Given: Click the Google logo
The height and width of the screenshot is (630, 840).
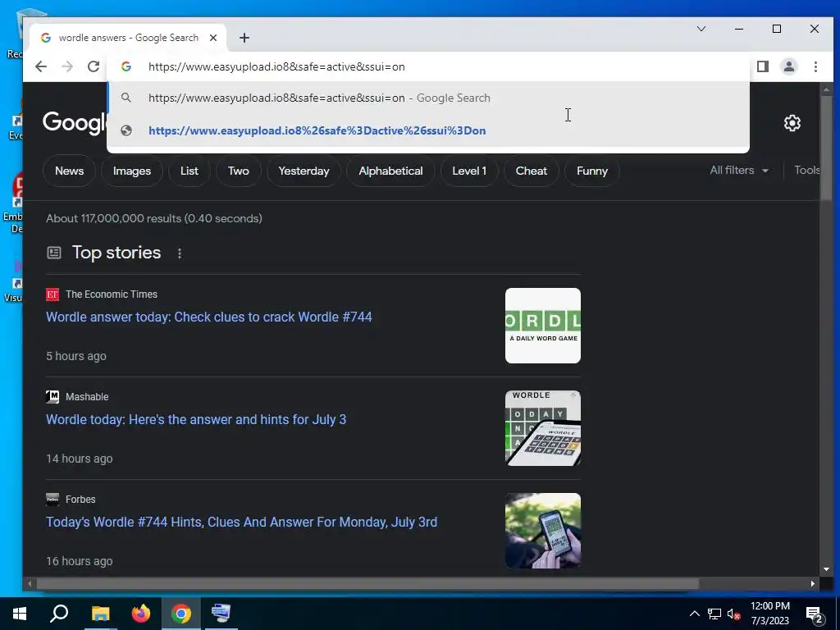Looking at the screenshot, I should pos(75,123).
